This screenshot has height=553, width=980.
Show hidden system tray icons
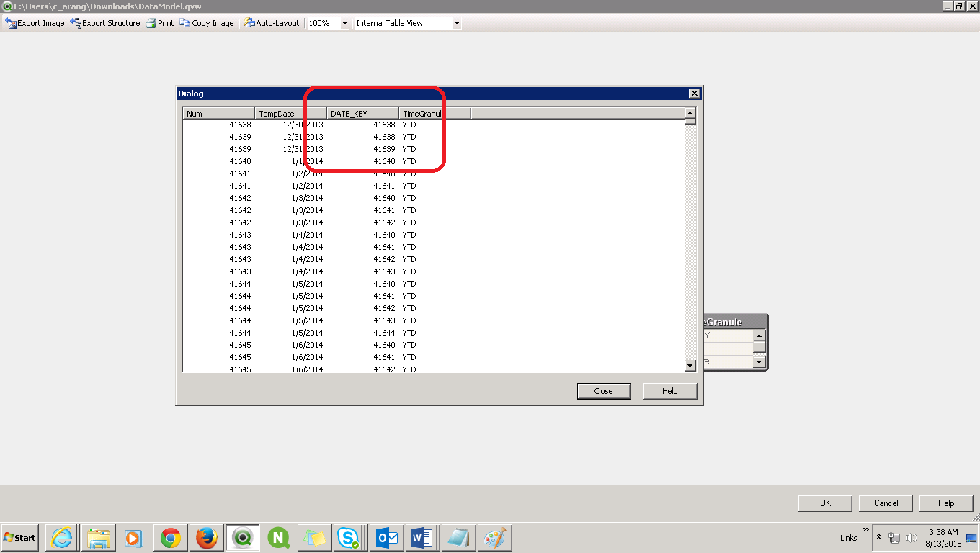pos(878,537)
